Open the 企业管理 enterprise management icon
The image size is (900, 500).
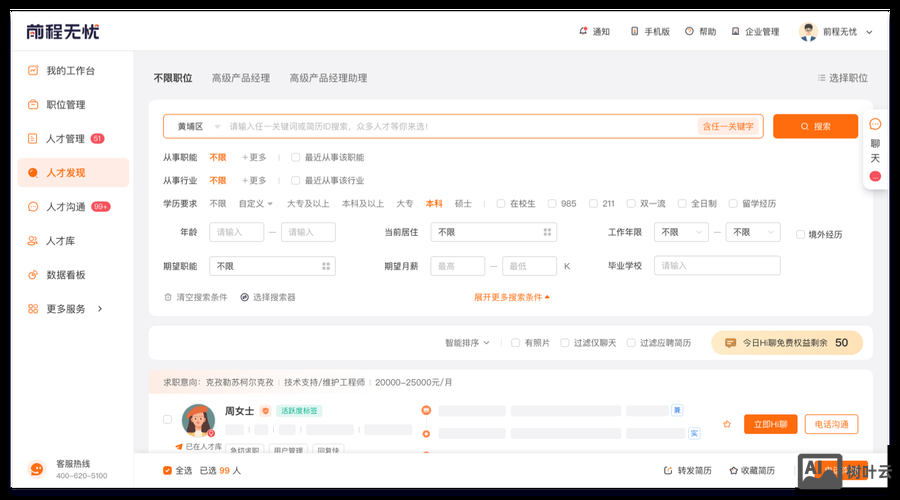click(735, 31)
